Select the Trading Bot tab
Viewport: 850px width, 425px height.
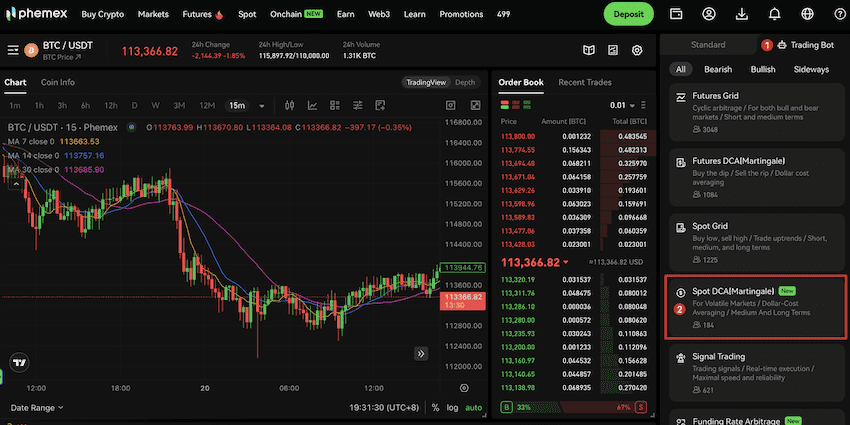point(806,45)
